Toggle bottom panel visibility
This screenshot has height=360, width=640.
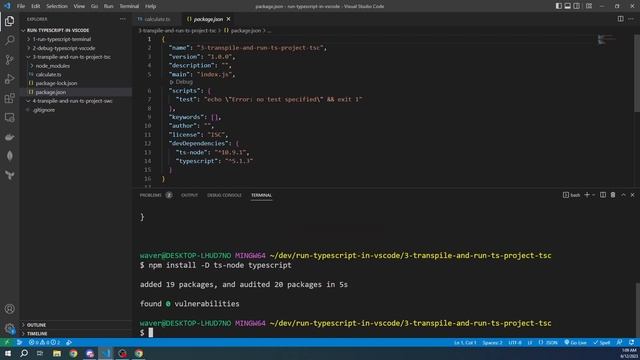[568, 6]
